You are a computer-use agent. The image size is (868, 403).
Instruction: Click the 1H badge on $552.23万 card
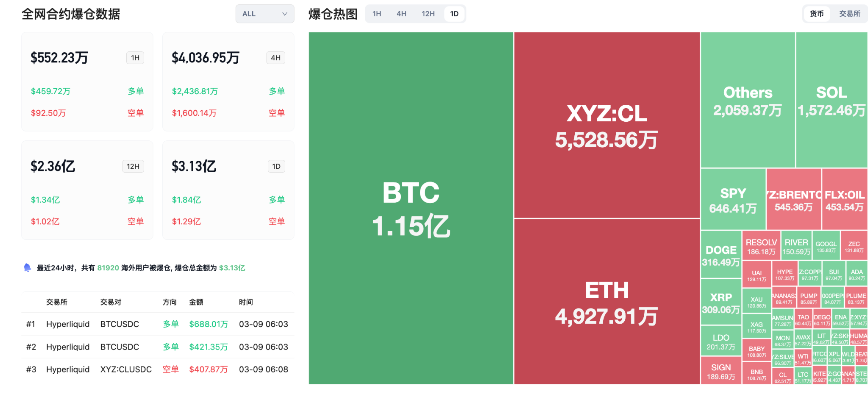[135, 58]
